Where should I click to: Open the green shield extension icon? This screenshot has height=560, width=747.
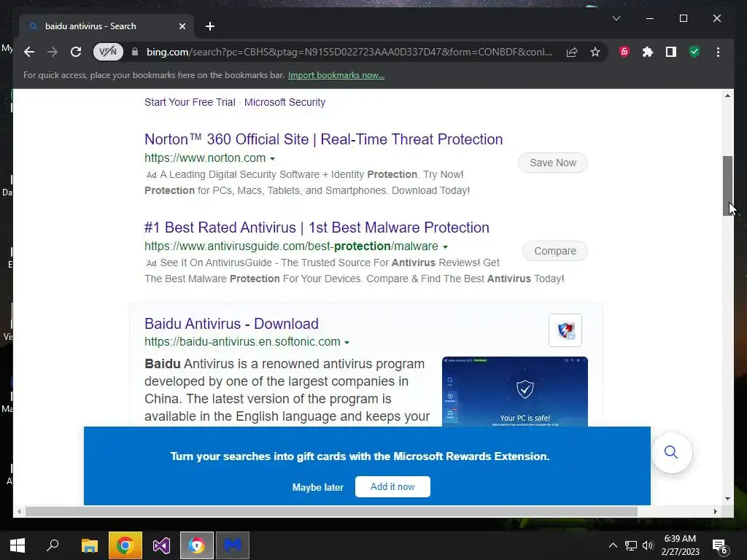[694, 52]
